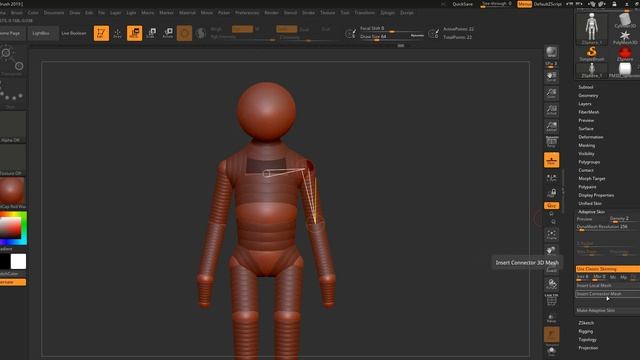Expand the Layers sub-palette
This screenshot has height=360, width=640.
coord(585,104)
